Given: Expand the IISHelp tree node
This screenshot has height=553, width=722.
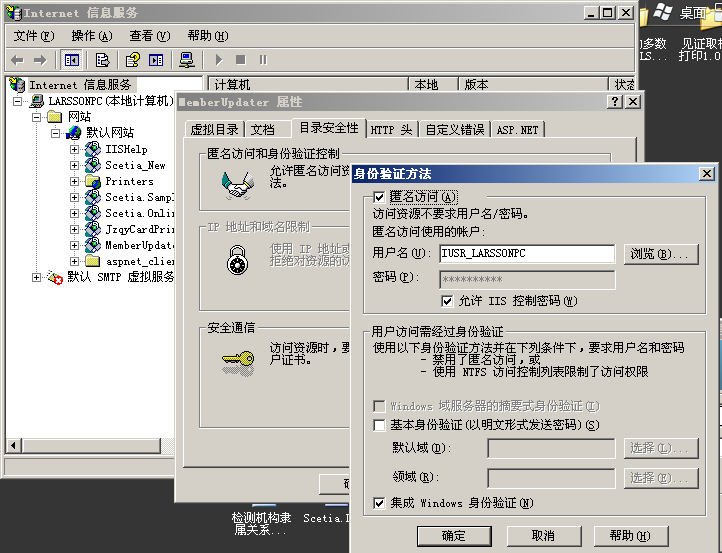Looking at the screenshot, I should [x=75, y=150].
